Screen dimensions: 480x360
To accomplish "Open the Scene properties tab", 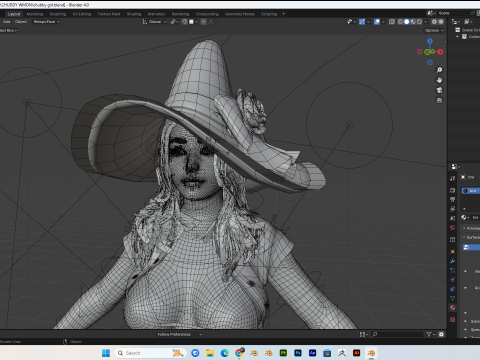I will tap(452, 218).
